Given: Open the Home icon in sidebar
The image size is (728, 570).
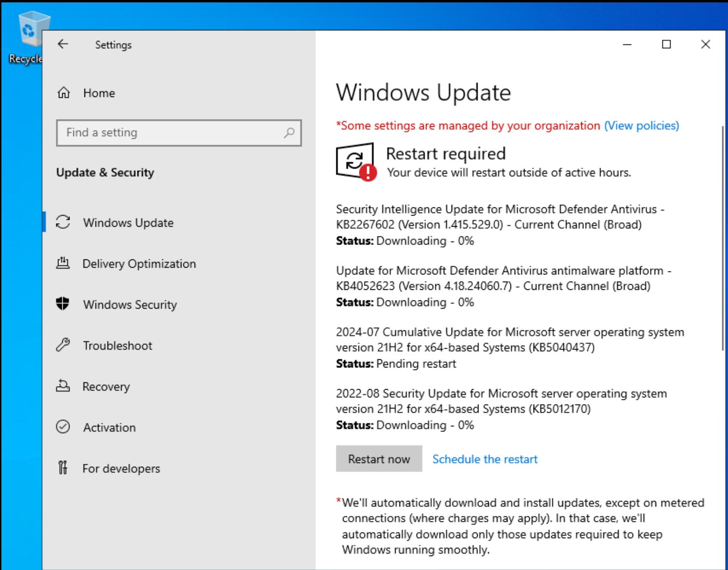Looking at the screenshot, I should pos(64,93).
